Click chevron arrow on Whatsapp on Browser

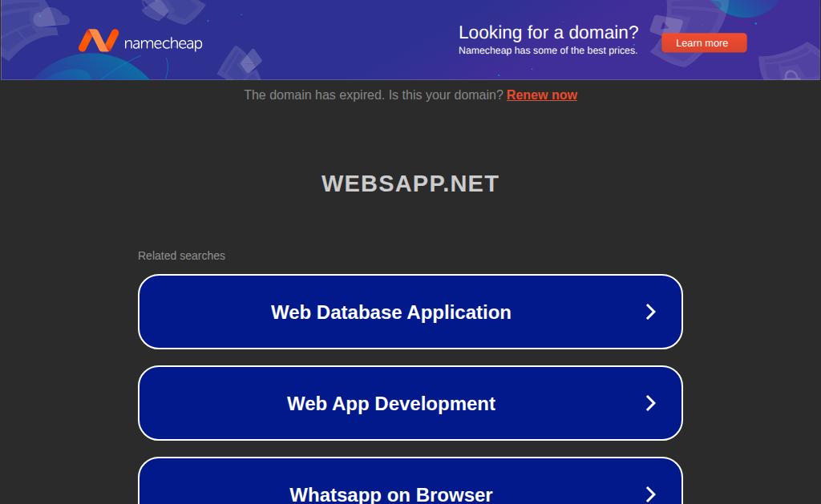[650, 494]
